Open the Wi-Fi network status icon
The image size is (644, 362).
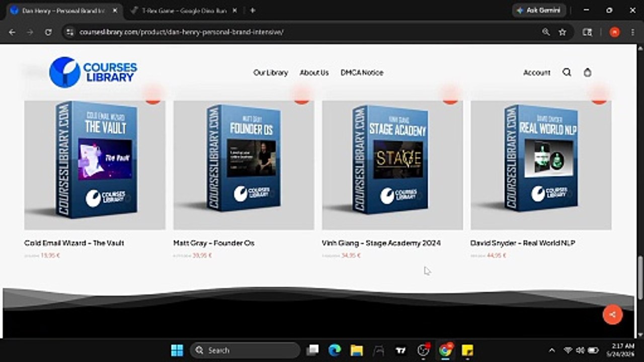click(x=568, y=350)
